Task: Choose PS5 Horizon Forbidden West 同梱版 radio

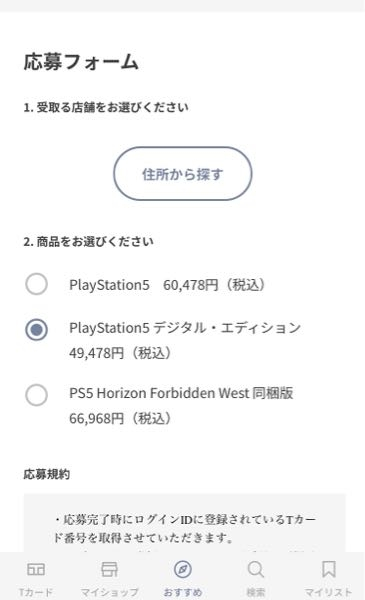Action: coord(36,395)
